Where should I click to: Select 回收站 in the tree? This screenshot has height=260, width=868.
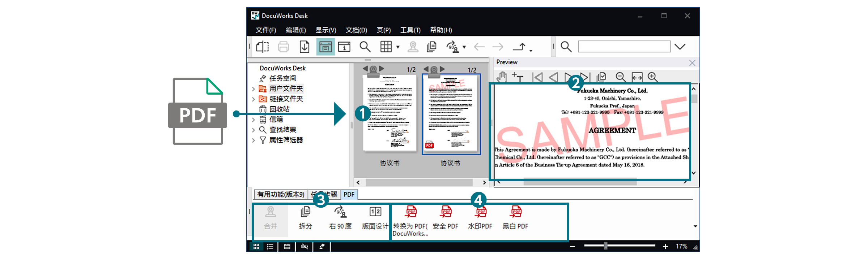tap(279, 109)
